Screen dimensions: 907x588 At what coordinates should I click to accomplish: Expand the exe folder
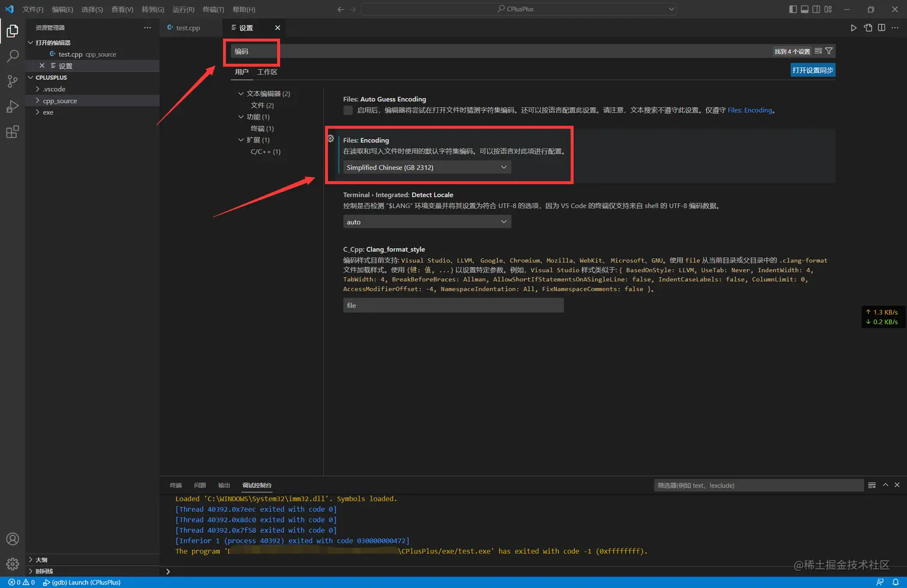pyautogui.click(x=38, y=112)
